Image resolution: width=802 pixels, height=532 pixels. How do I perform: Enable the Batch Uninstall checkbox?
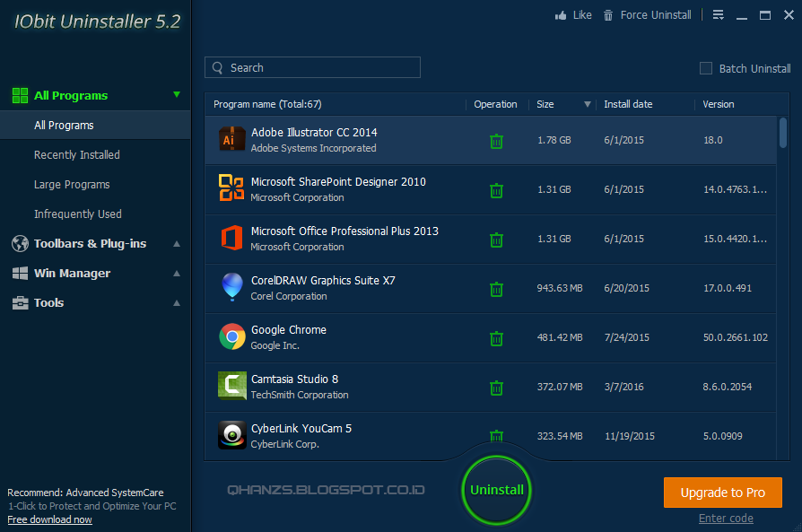pos(705,68)
